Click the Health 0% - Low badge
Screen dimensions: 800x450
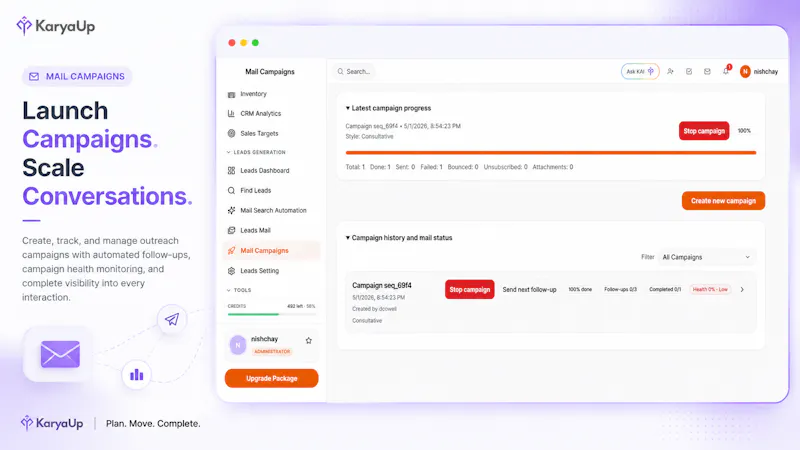pos(710,289)
